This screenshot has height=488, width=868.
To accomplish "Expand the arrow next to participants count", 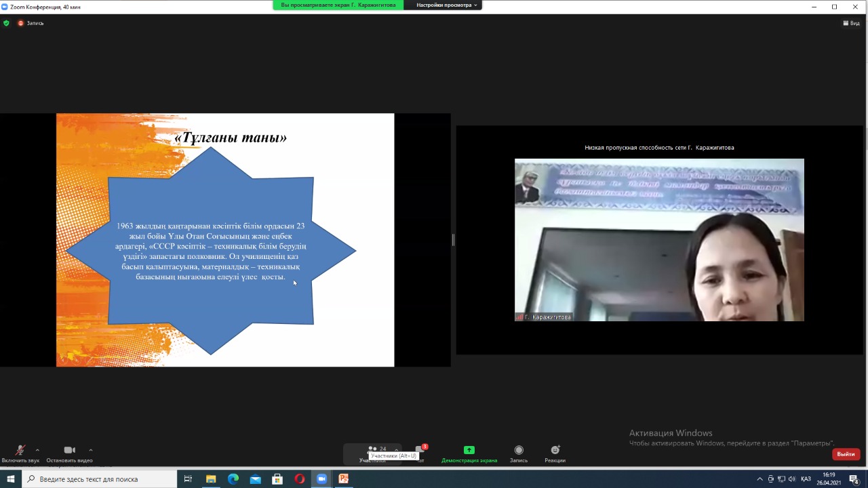I will (397, 449).
